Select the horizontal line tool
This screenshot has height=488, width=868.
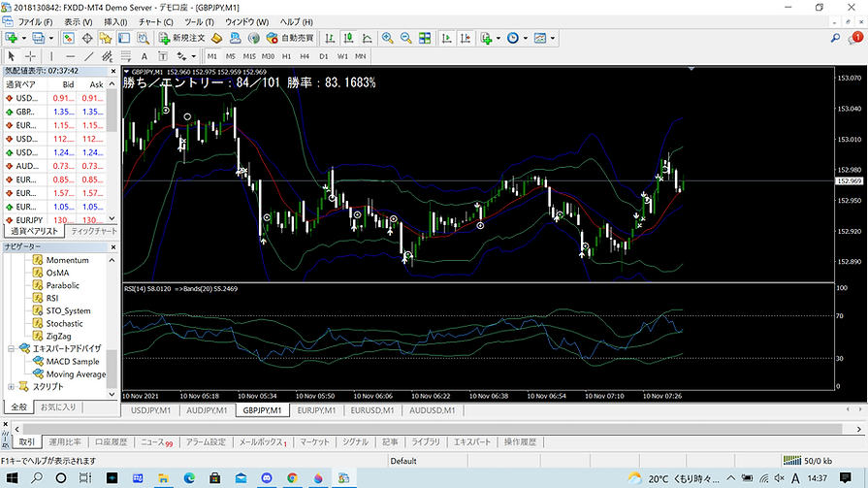(70, 56)
